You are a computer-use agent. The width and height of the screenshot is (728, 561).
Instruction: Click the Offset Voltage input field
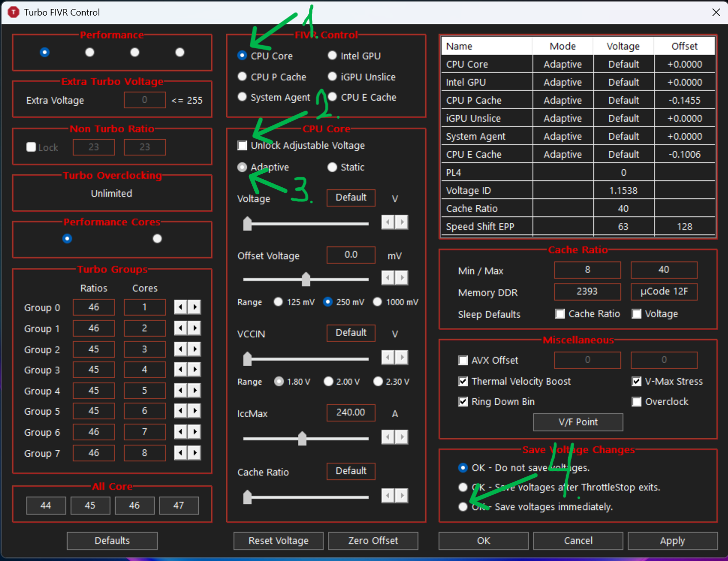(x=351, y=255)
